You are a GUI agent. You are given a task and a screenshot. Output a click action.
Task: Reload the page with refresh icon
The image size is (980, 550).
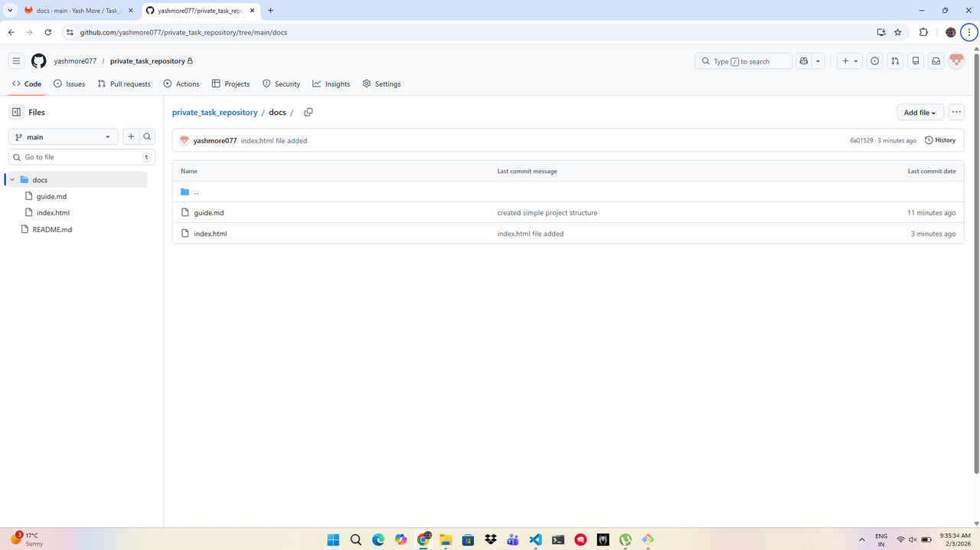coord(48,32)
